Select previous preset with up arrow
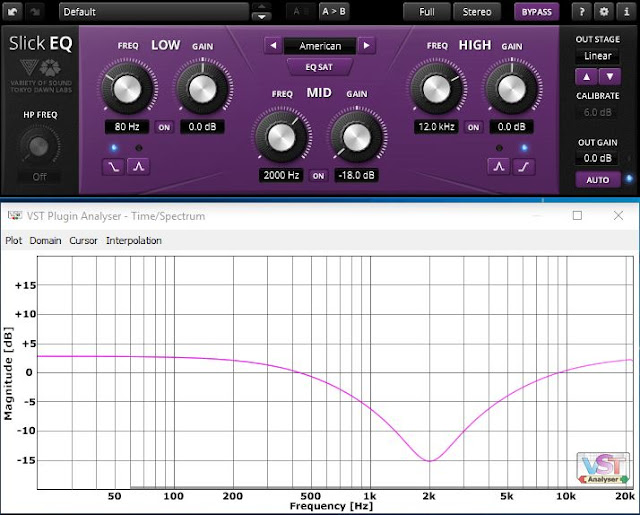This screenshot has height=515, width=640. (x=261, y=7)
